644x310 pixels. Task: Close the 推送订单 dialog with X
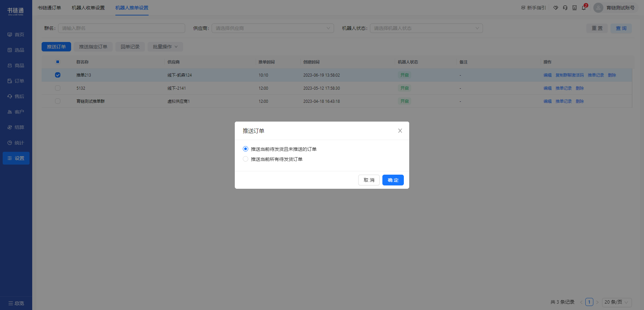[400, 131]
